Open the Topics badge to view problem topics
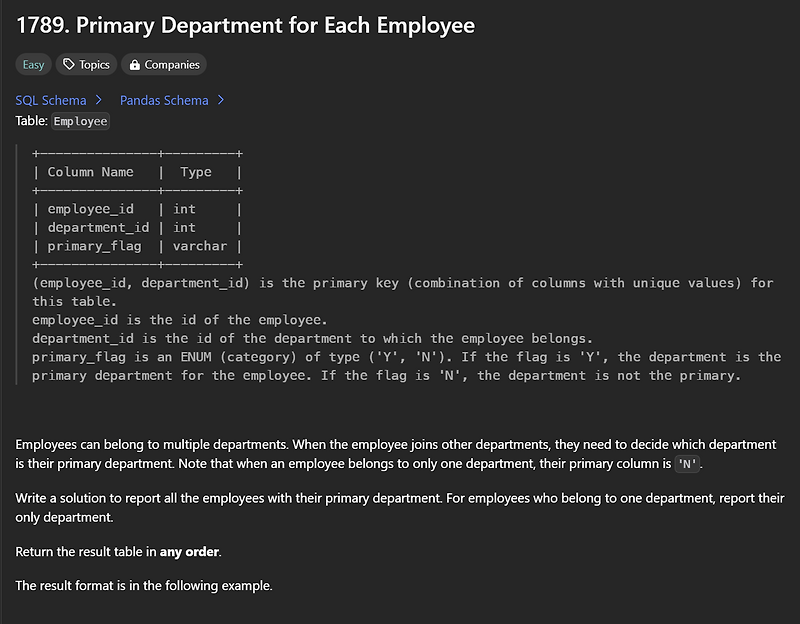 [x=86, y=64]
